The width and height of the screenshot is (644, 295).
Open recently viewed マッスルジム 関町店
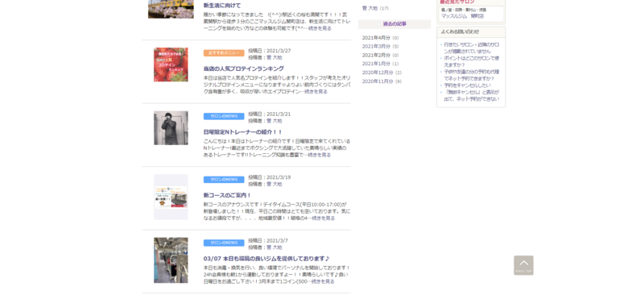pos(462,16)
